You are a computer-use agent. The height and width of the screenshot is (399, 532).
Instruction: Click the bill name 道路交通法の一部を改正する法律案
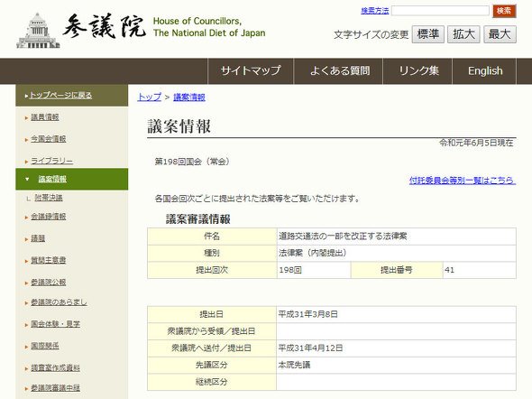tap(343, 236)
